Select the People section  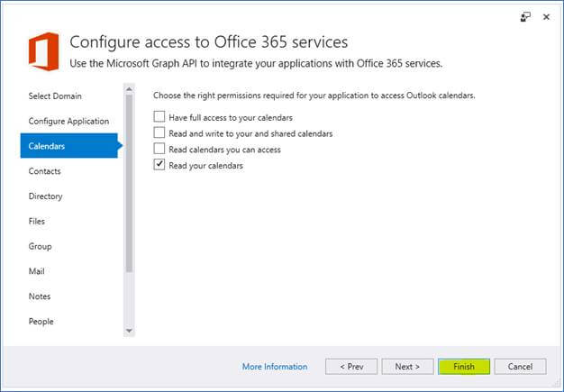(41, 322)
